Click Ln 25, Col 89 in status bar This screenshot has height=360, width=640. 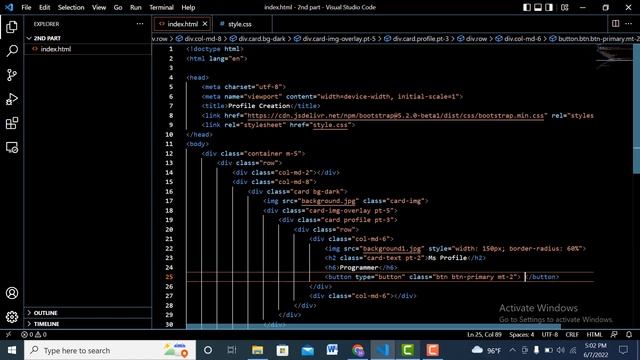484,335
